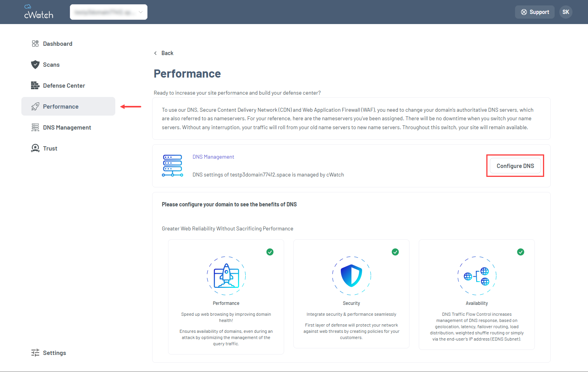This screenshot has height=372, width=588.
Task: Click the Back chevron arrow
Action: [x=156, y=53]
